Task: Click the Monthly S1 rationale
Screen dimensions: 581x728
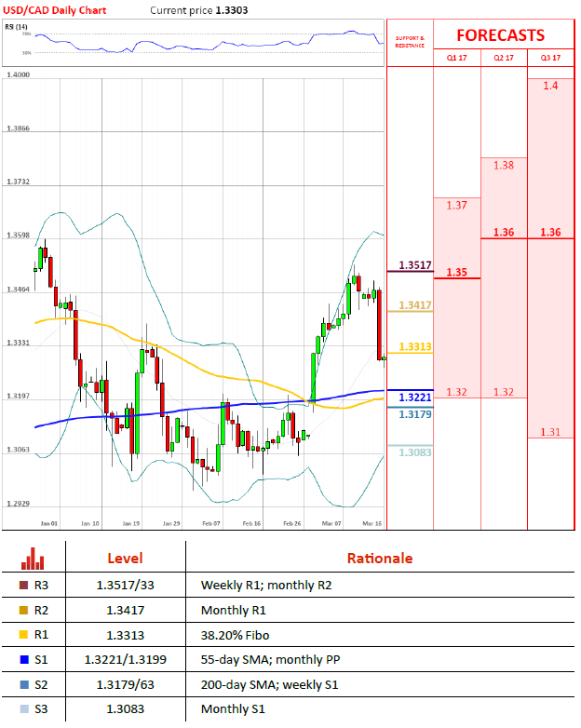Action: click(233, 709)
